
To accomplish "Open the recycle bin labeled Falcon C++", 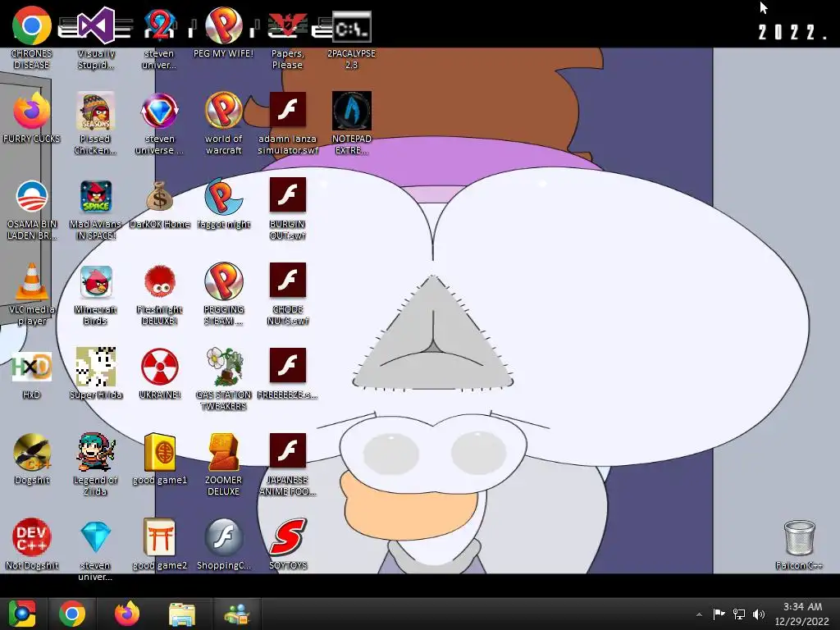I will [x=799, y=538].
